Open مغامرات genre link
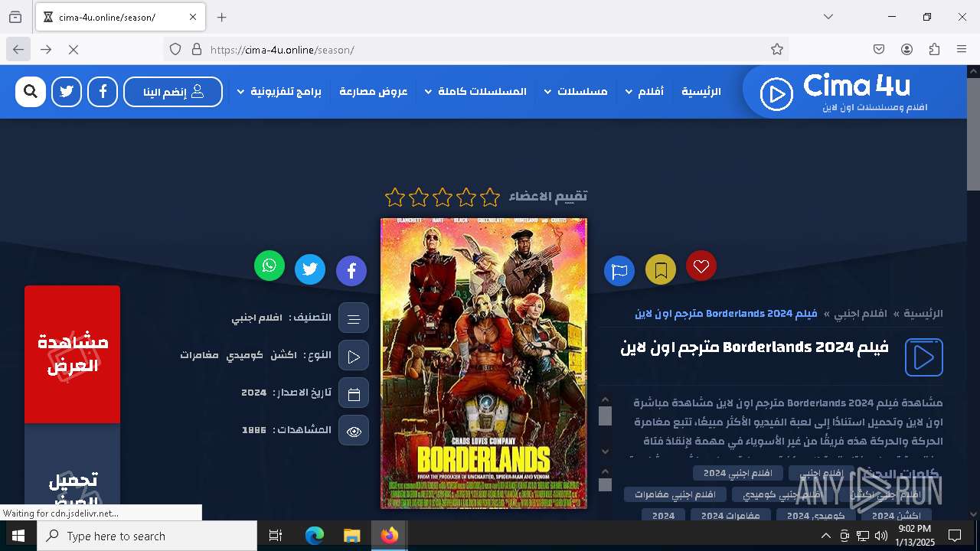The image size is (980, 551). click(199, 355)
